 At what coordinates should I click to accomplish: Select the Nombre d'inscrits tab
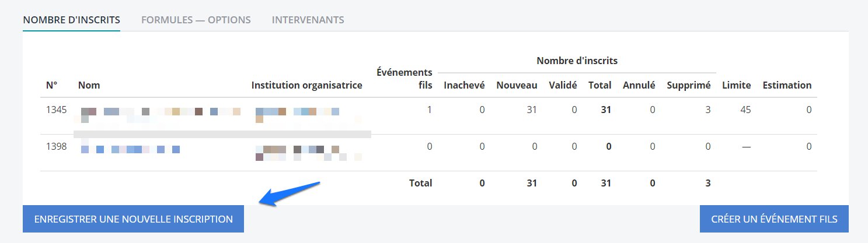point(71,20)
